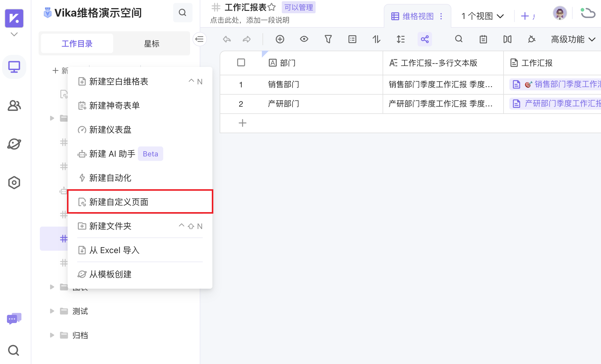The height and width of the screenshot is (364, 601).
Task: Open the row height adjustment tool
Action: click(x=400, y=39)
